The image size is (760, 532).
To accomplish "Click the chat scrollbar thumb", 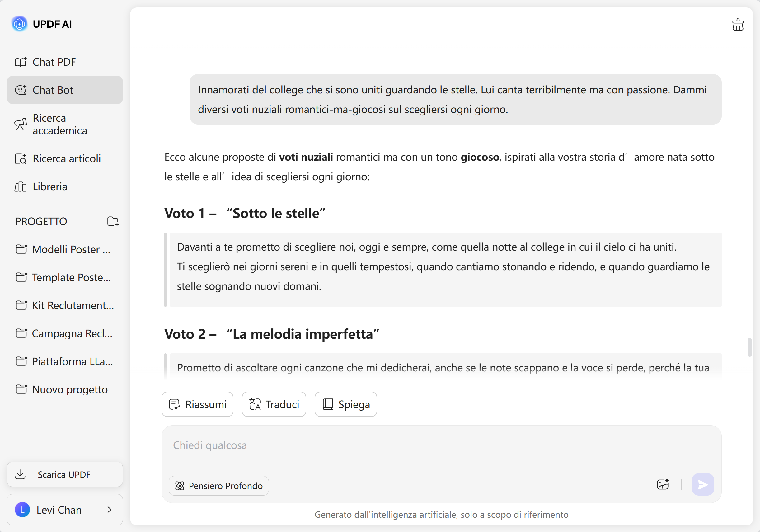I will [x=749, y=347].
